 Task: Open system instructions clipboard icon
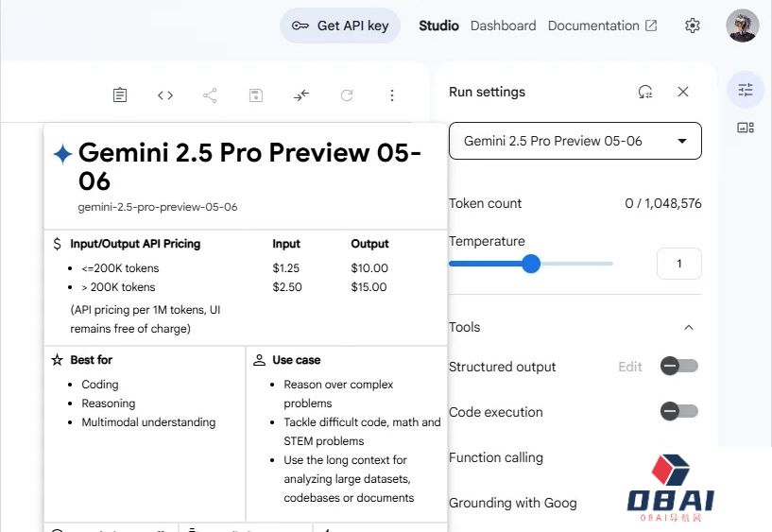(120, 95)
